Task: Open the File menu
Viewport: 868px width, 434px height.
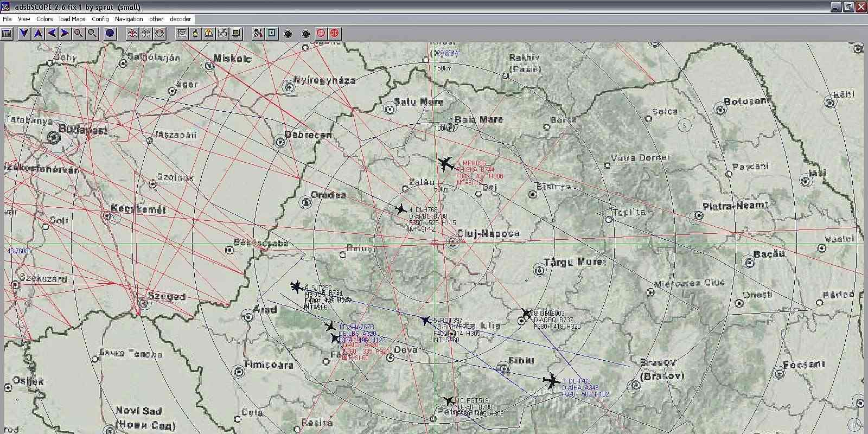Action: [x=7, y=19]
